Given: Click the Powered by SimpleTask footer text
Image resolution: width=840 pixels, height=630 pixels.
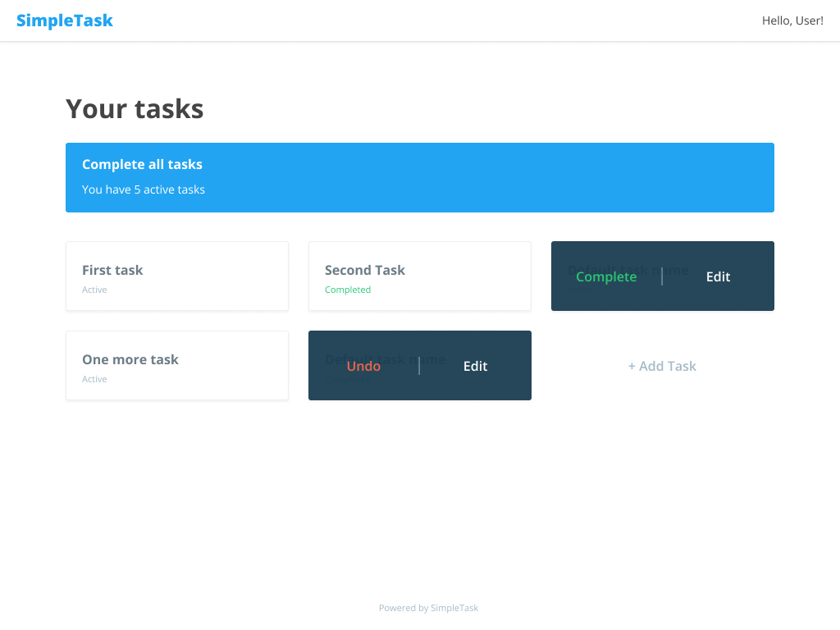Looking at the screenshot, I should tap(428, 608).
